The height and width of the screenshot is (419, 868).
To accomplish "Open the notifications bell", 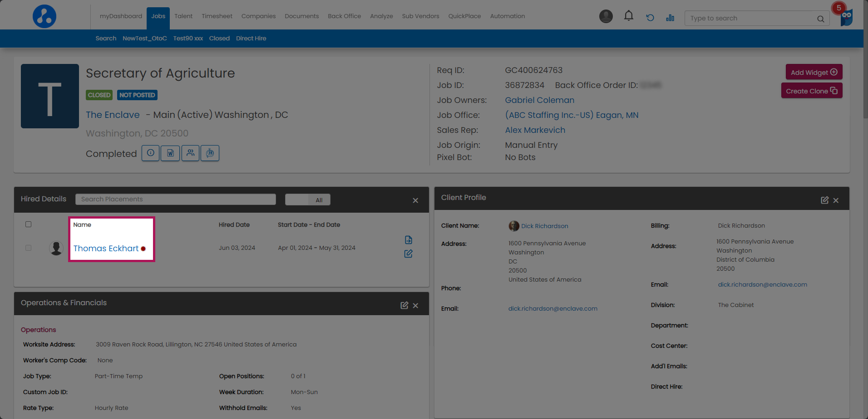I will (628, 16).
